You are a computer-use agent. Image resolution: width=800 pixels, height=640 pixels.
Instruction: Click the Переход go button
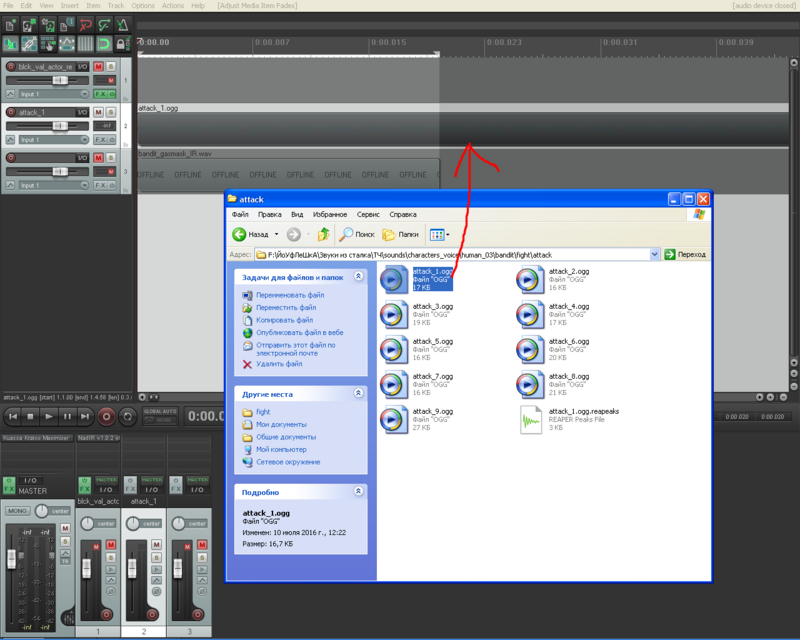coord(685,255)
